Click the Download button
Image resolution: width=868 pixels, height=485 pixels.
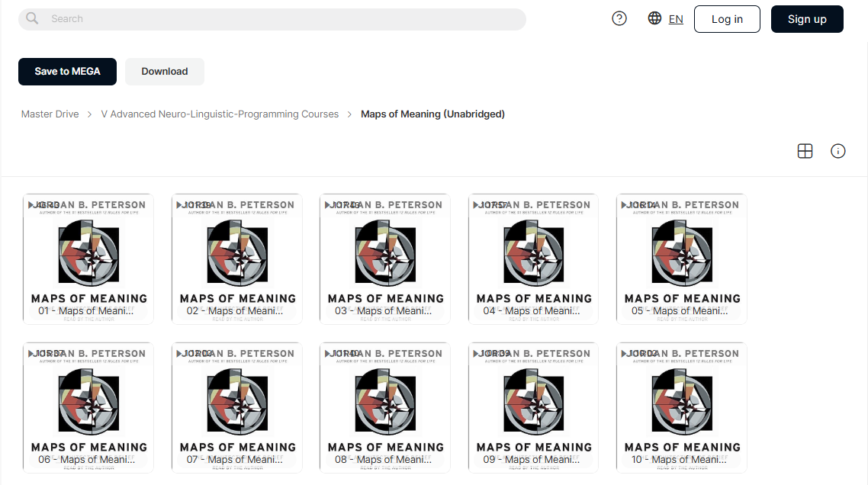(165, 72)
